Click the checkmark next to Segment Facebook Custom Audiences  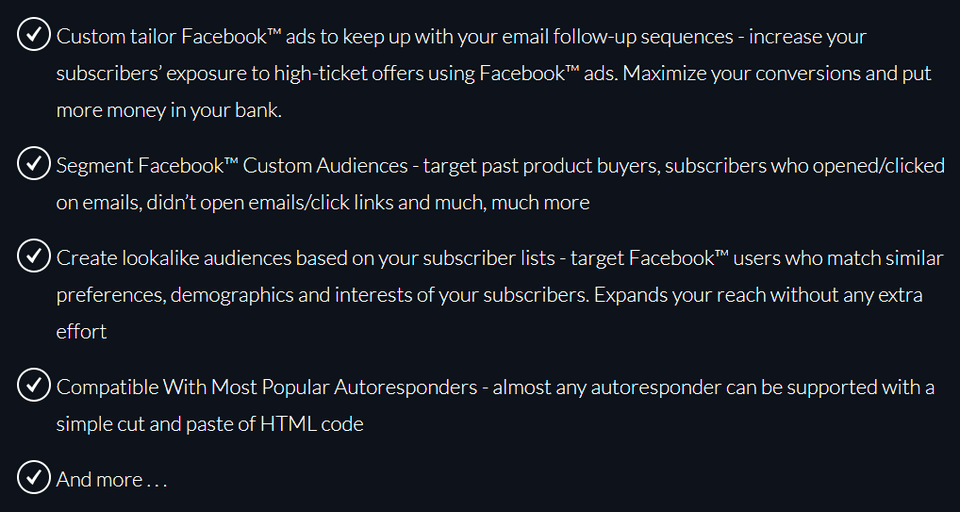tap(34, 164)
